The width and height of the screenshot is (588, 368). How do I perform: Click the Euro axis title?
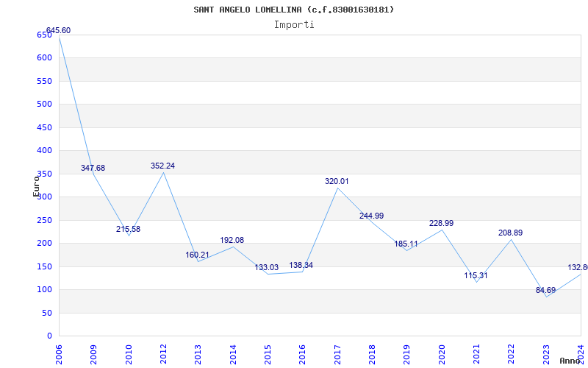(36, 186)
